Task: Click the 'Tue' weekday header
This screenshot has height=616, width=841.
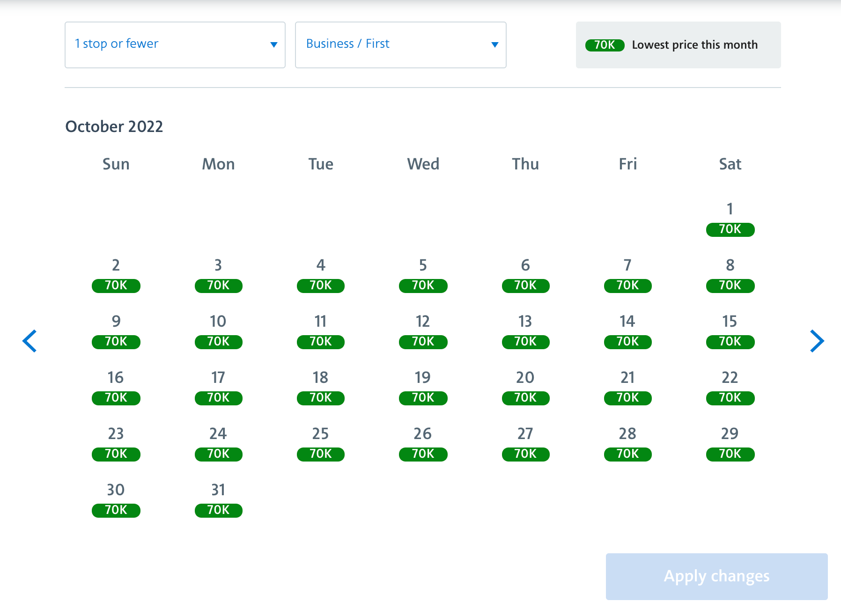Action: tap(321, 164)
